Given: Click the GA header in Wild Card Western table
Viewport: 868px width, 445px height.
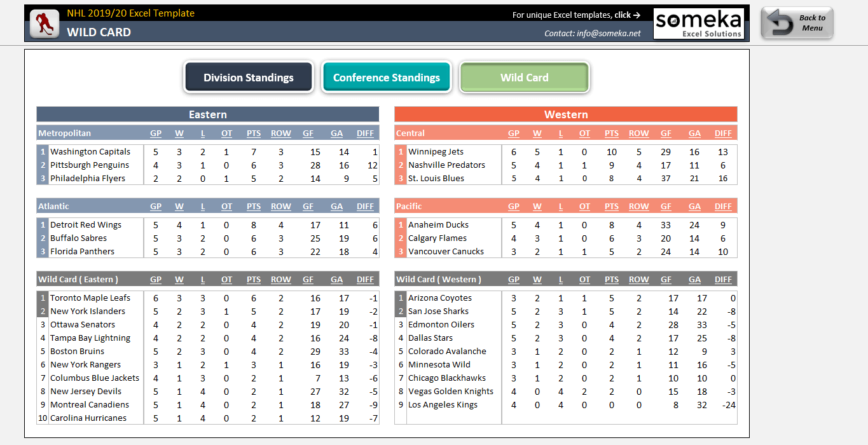Looking at the screenshot, I should (694, 280).
